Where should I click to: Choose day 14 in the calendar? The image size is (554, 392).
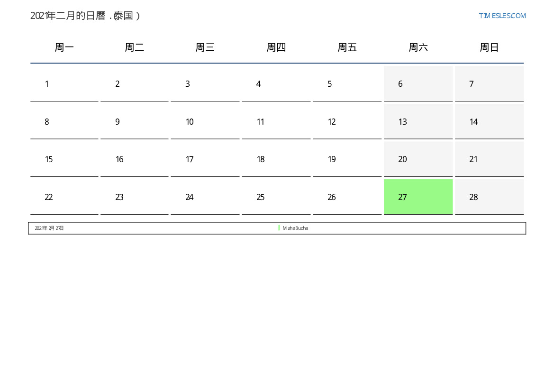[x=489, y=122]
